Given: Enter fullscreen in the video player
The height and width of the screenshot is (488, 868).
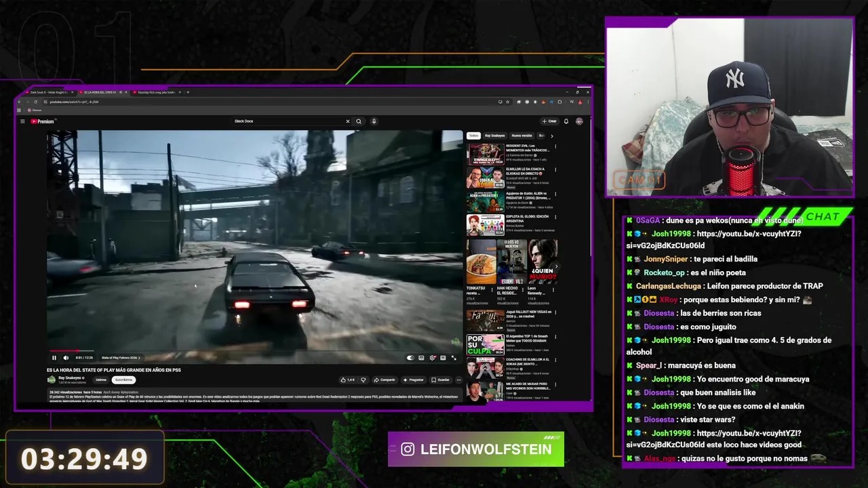Looking at the screenshot, I should 454,358.
